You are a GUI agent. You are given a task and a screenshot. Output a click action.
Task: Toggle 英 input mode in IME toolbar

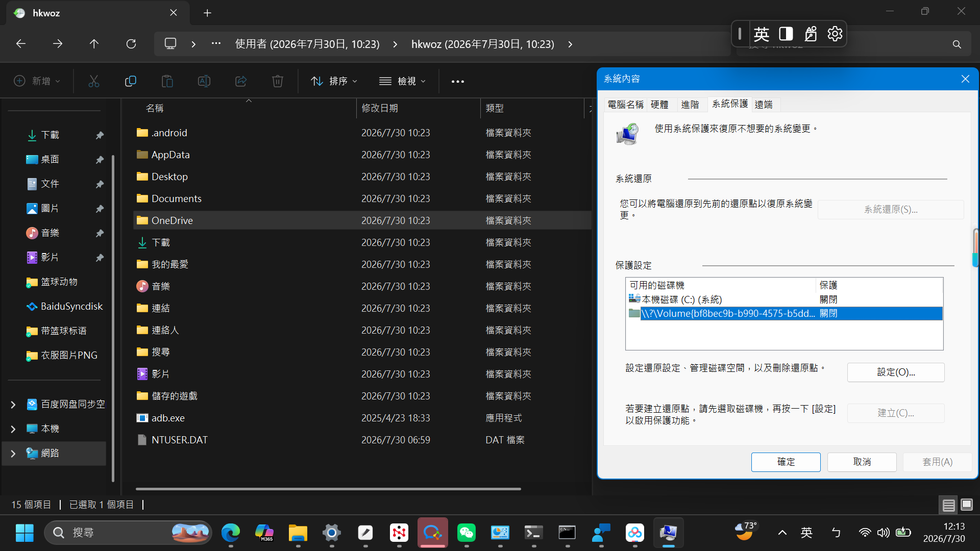(762, 34)
